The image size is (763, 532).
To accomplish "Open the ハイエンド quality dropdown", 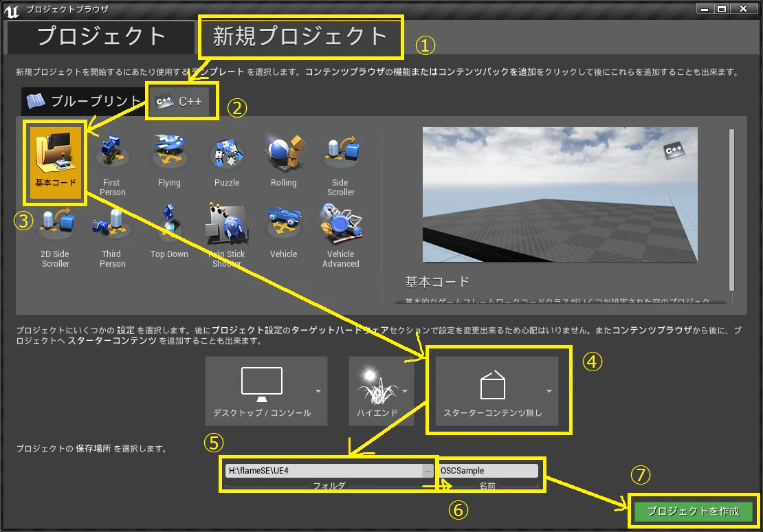I will 381,391.
